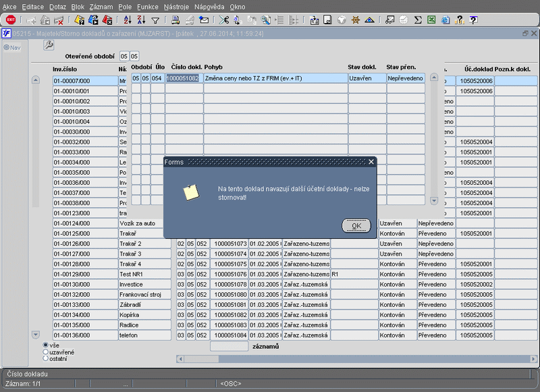Export using the green Excel icon
This screenshot has width=540, height=392.
tap(431, 20)
